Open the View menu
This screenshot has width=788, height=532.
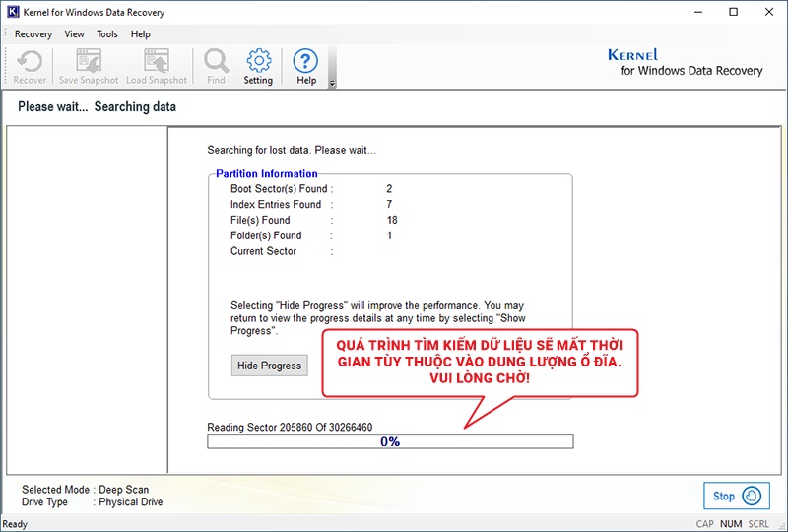pyautogui.click(x=74, y=34)
